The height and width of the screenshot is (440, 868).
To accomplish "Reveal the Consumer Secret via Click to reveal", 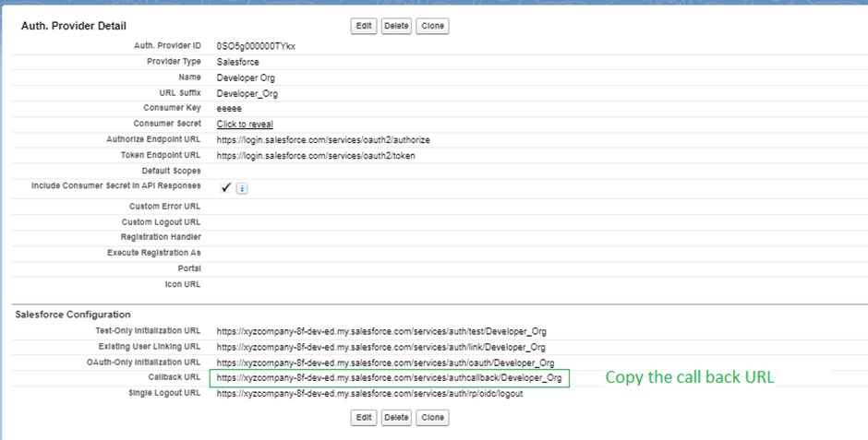I will 245,125.
